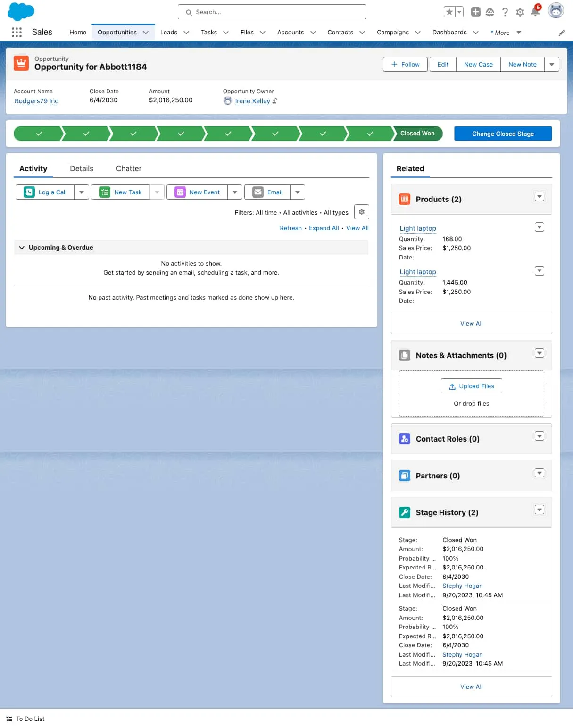This screenshot has width=573, height=728.
Task: Open the Campaigns navigation tab
Action: coord(393,33)
